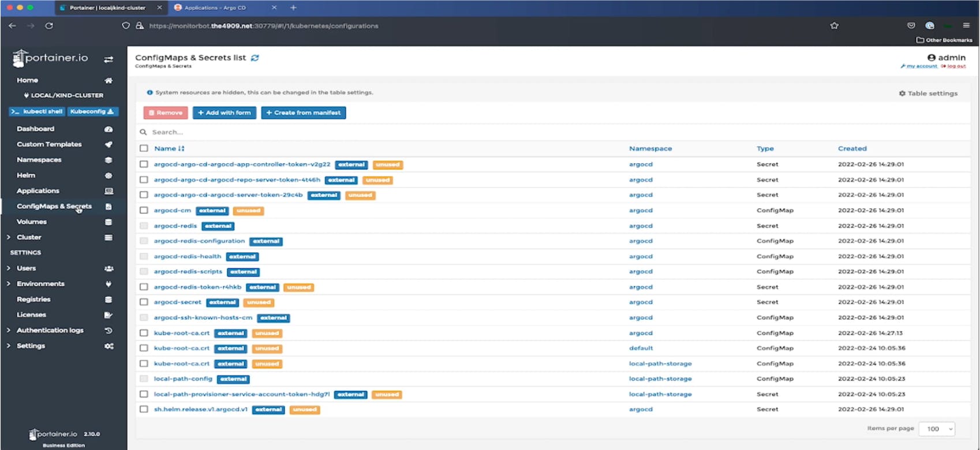Click the Custom Templates rocket icon
The image size is (980, 450).
click(x=109, y=145)
